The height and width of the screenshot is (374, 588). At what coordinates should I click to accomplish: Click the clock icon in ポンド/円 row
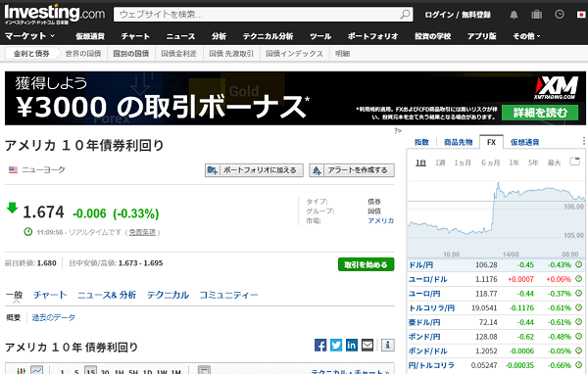coord(578,336)
